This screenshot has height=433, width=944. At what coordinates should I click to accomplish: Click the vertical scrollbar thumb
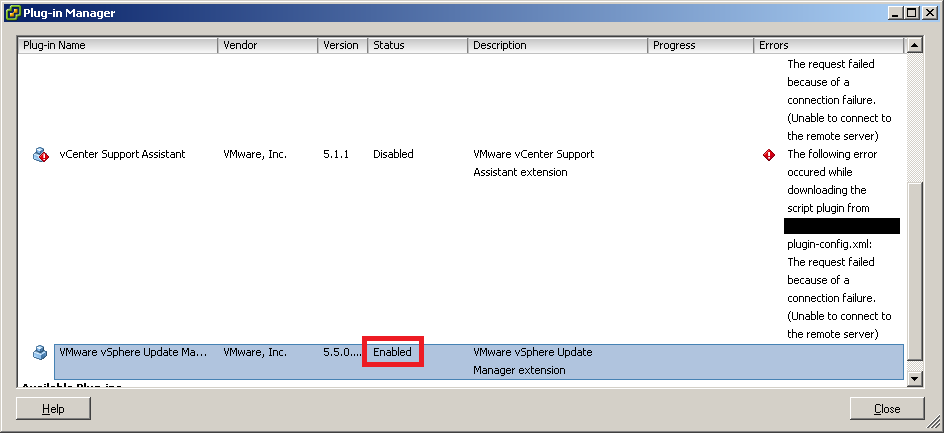coord(914,275)
